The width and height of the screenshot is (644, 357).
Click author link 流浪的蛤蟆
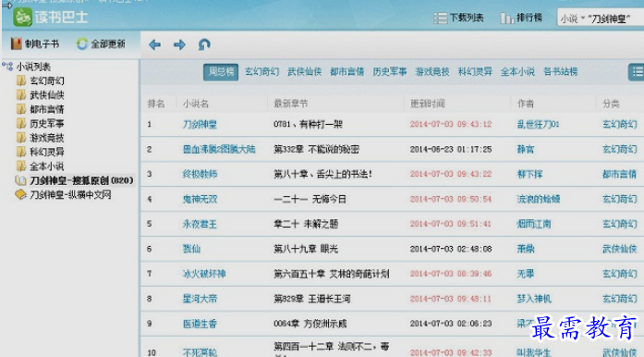539,199
